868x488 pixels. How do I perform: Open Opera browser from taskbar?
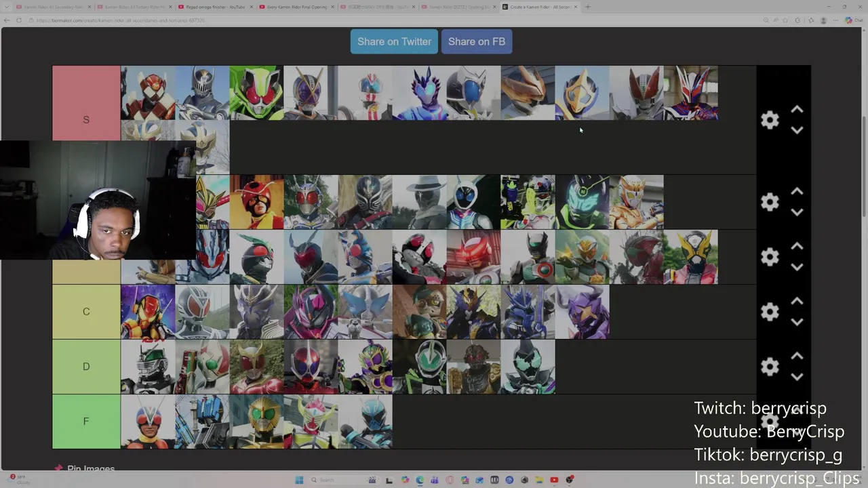(450, 480)
